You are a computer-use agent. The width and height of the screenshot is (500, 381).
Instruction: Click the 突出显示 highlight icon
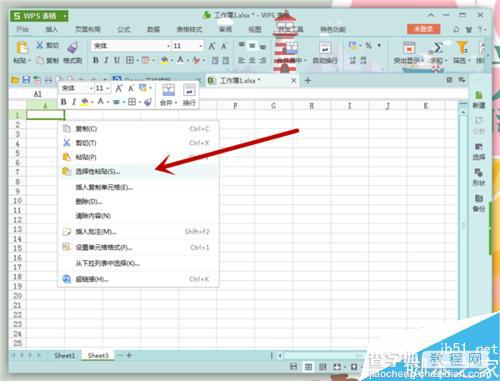coord(409,48)
